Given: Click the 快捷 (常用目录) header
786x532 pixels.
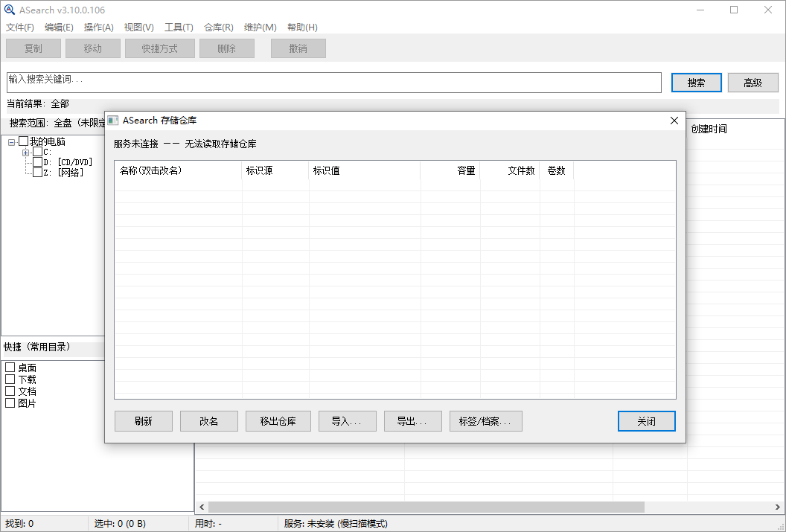Looking at the screenshot, I should [x=37, y=347].
